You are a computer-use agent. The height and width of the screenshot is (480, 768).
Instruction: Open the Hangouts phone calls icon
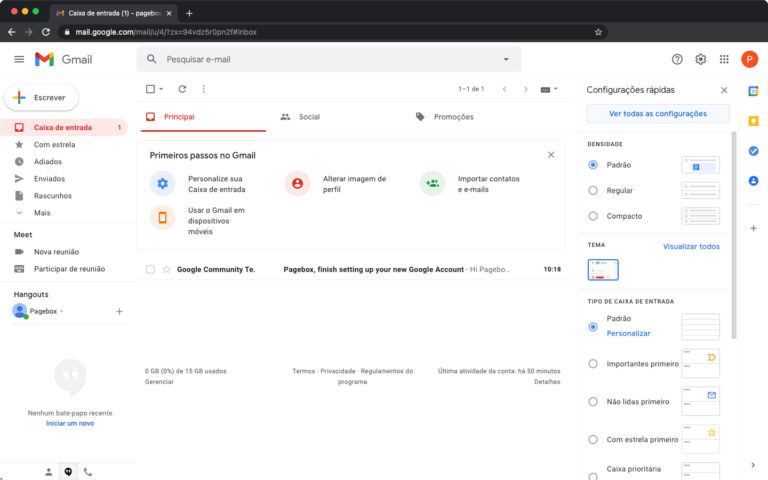(88, 472)
